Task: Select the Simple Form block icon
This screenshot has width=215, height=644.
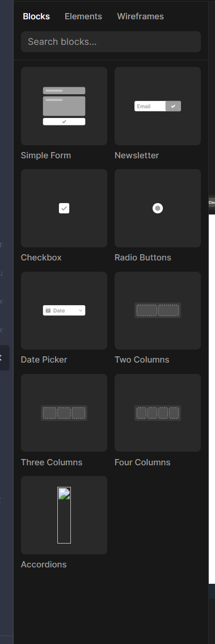Action: pyautogui.click(x=64, y=106)
